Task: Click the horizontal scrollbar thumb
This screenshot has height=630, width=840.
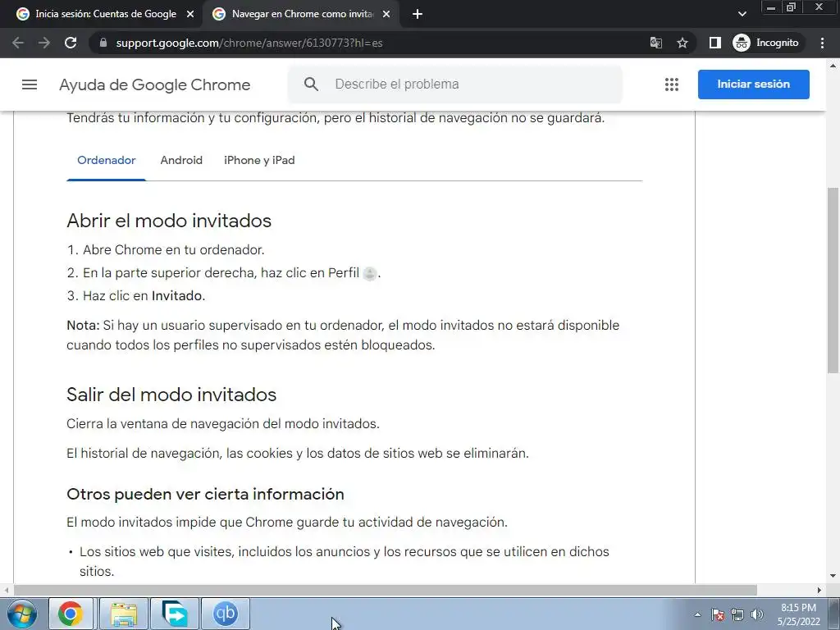Action: [x=385, y=591]
